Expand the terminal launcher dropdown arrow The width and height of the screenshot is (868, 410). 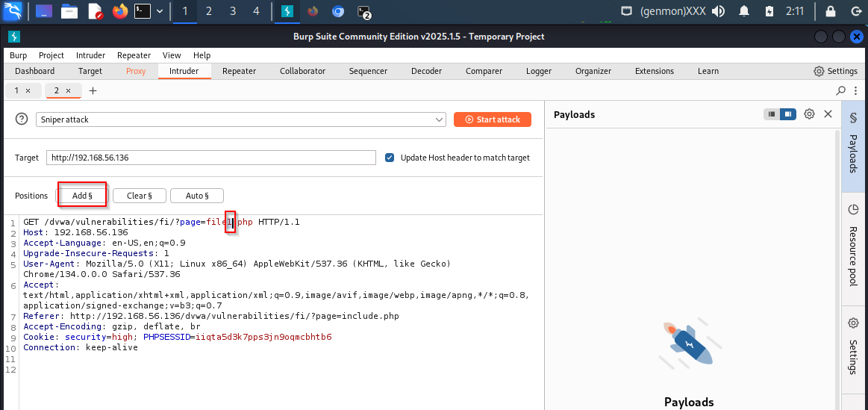pyautogui.click(x=160, y=11)
